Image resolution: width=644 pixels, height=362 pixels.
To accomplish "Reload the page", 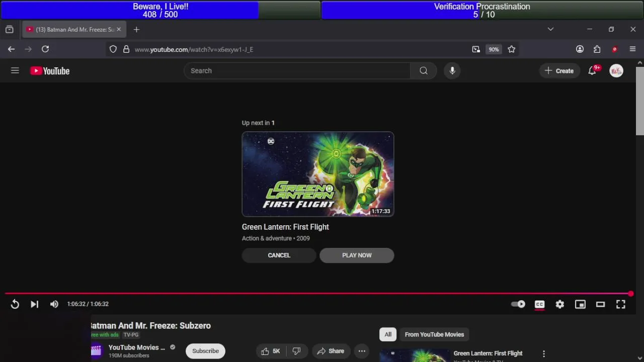I will tap(45, 49).
